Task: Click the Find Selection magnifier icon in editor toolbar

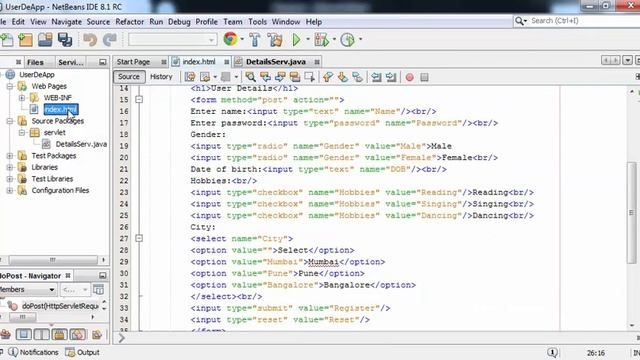Action: (250, 77)
